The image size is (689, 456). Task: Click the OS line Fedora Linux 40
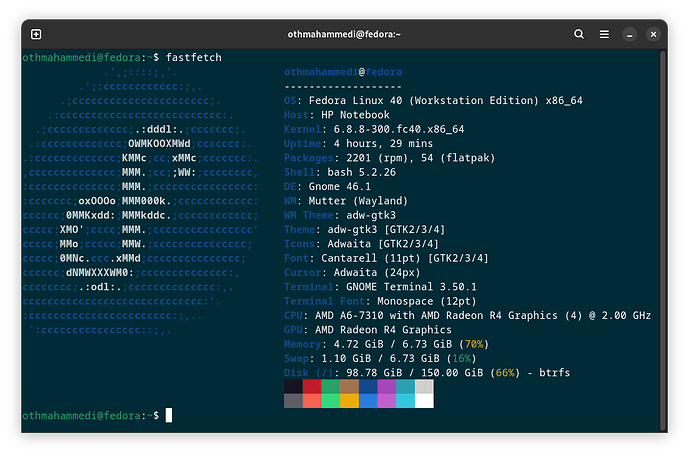pyautogui.click(x=433, y=101)
